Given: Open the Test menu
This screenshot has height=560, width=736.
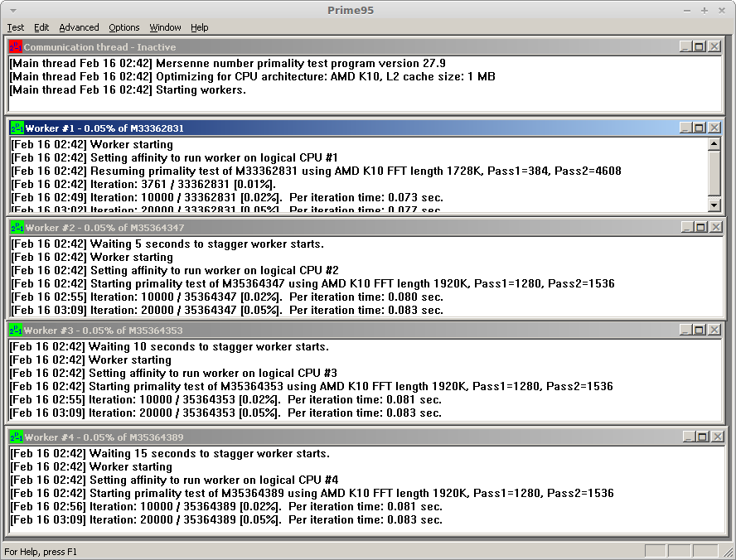Looking at the screenshot, I should click(16, 27).
